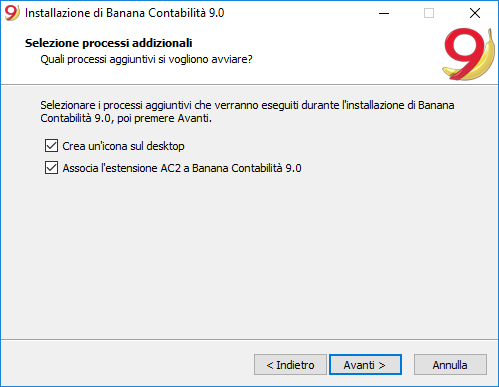Screen dimensions: 499x387
Task: Click the 'Selezionare i processi aggiuntivi' instruction paragraph
Action: 247,112
